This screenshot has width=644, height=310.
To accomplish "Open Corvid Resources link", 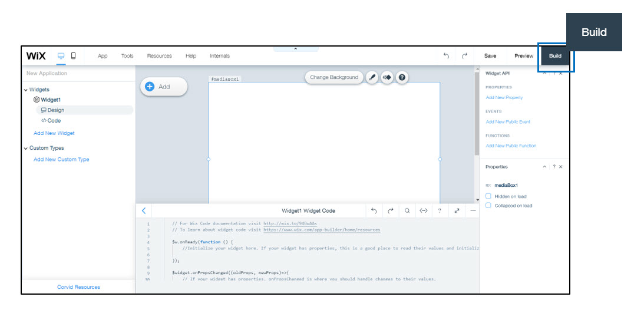I will pos(78,287).
